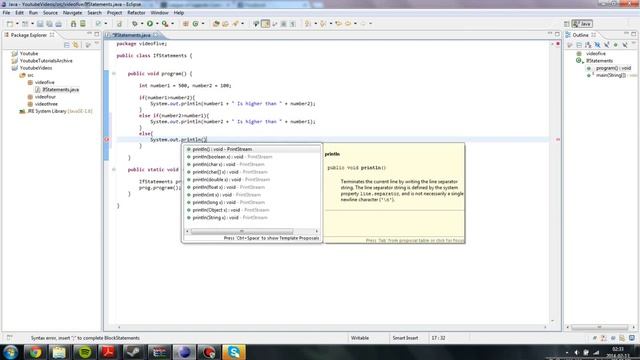
Task: Click the External Tools run icon
Action: click(165, 24)
